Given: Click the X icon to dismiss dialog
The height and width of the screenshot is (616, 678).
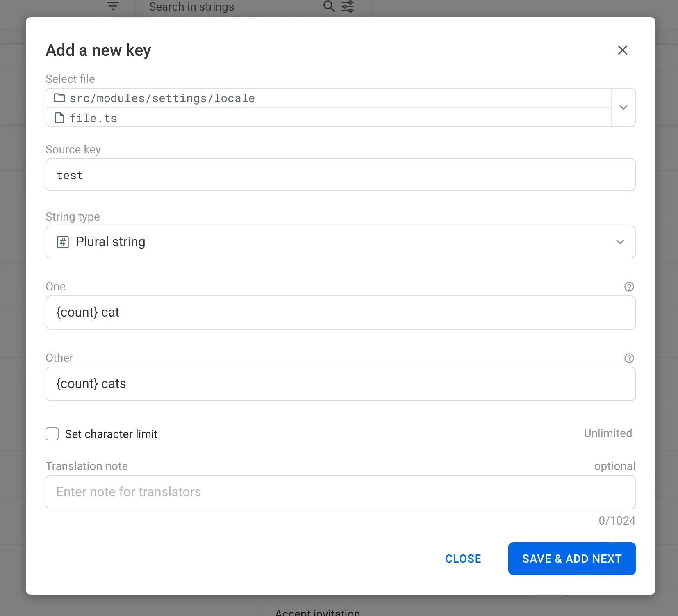Looking at the screenshot, I should pos(622,50).
